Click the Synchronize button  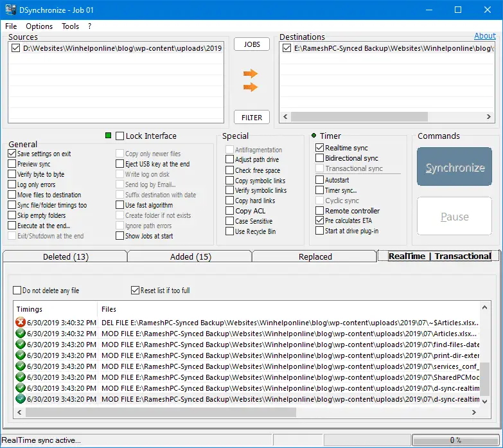tap(455, 167)
